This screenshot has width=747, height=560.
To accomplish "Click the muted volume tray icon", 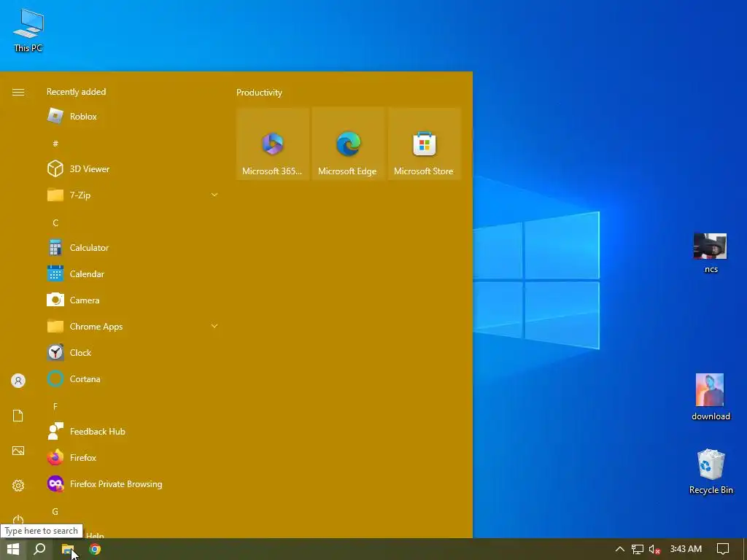I will click(x=654, y=549).
